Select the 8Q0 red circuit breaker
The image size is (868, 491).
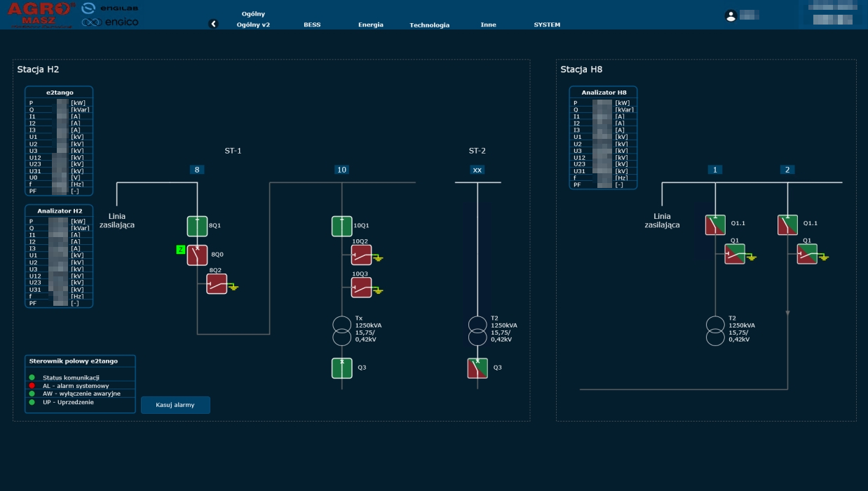point(197,255)
